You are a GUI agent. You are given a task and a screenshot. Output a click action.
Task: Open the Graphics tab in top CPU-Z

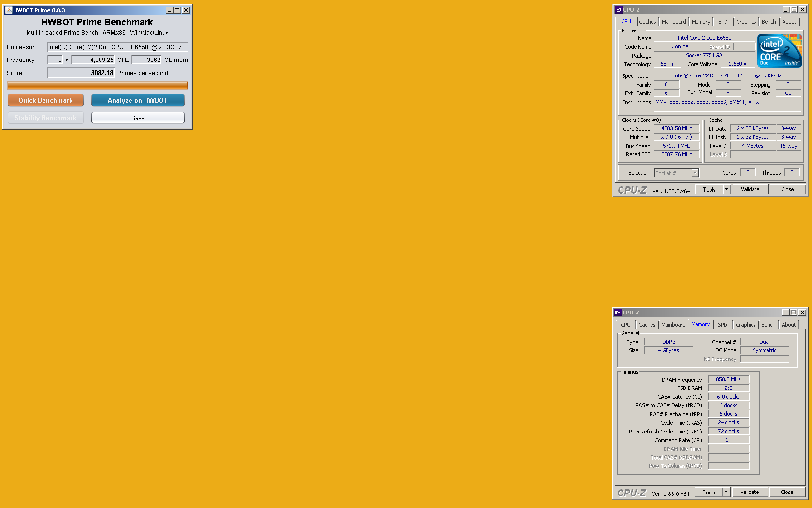tap(746, 22)
